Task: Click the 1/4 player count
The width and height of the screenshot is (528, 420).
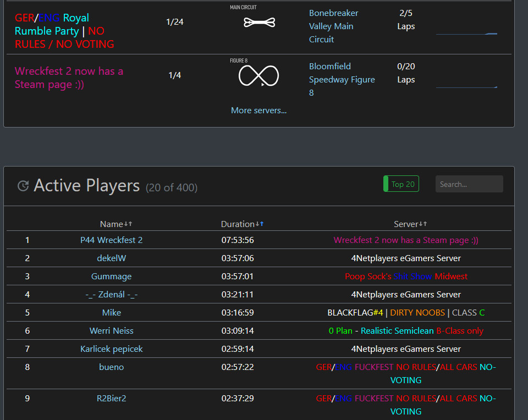Action: [x=175, y=75]
